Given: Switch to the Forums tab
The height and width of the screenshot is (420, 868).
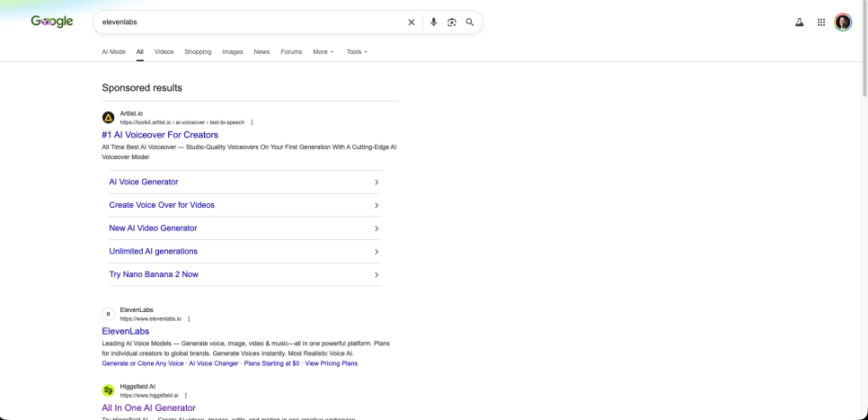Looking at the screenshot, I should (x=291, y=51).
